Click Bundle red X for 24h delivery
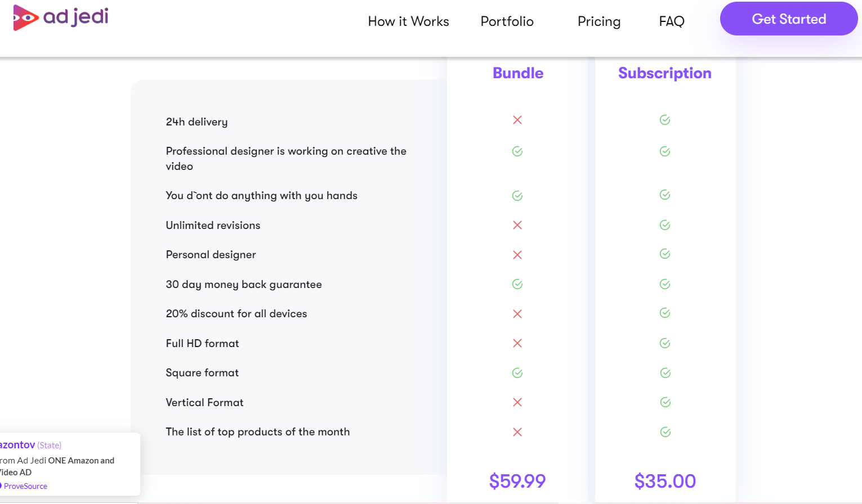 [517, 120]
